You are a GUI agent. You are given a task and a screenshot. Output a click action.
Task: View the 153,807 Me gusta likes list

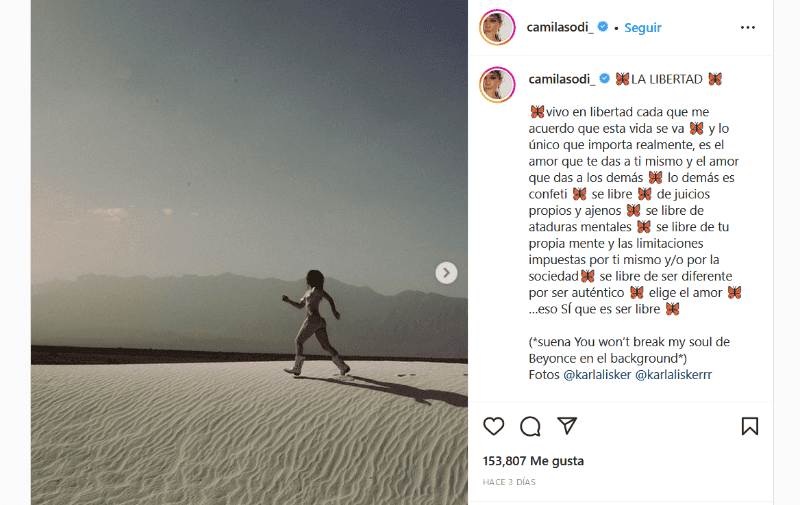click(533, 461)
